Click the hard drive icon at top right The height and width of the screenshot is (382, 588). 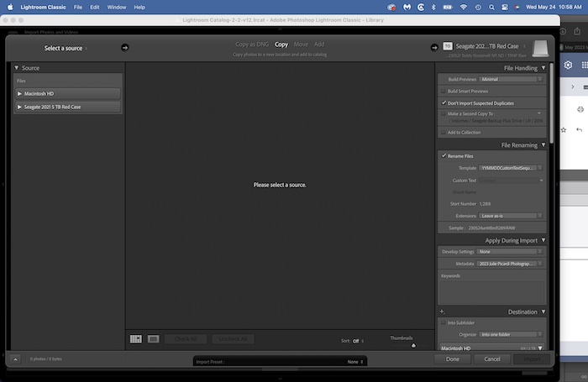coord(538,50)
